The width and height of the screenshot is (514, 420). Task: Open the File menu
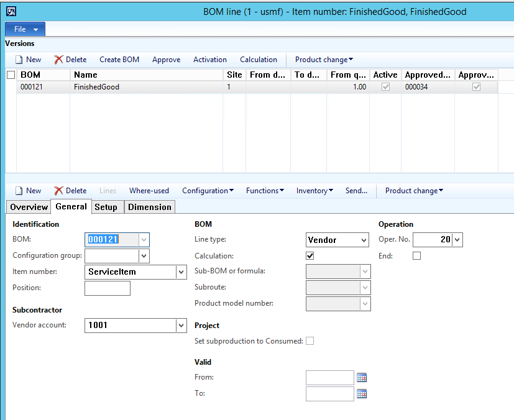tap(25, 29)
